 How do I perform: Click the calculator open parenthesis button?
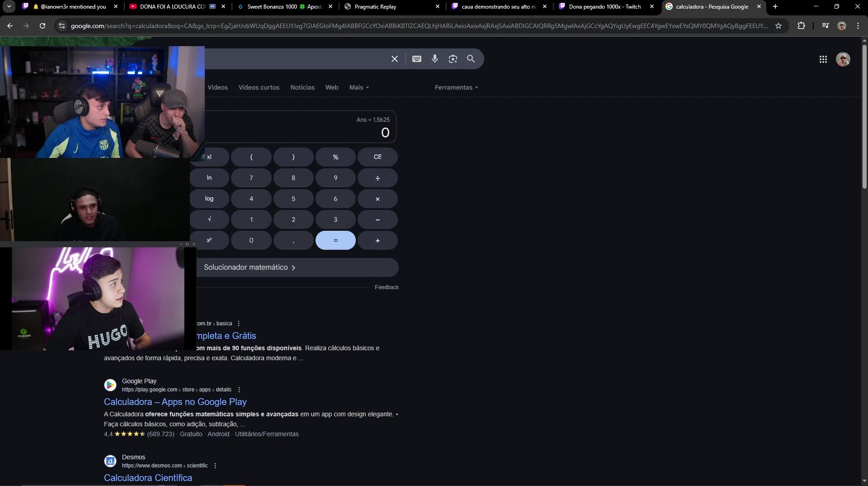click(x=251, y=157)
